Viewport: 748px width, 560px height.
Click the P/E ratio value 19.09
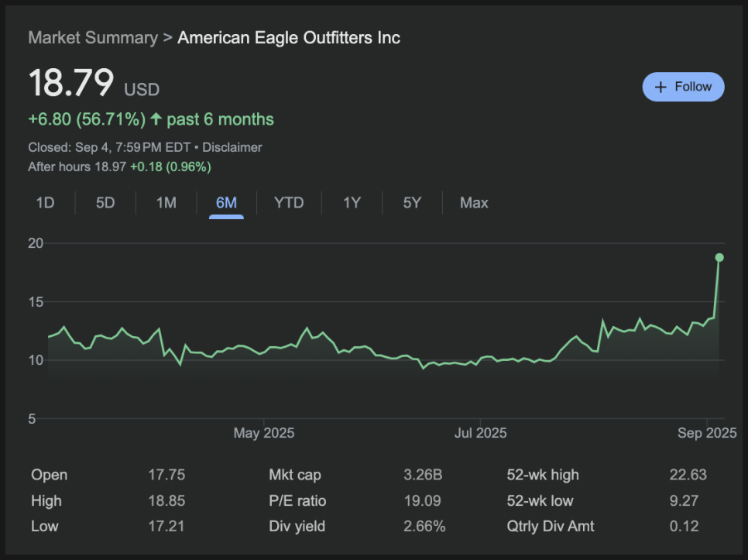click(422, 500)
